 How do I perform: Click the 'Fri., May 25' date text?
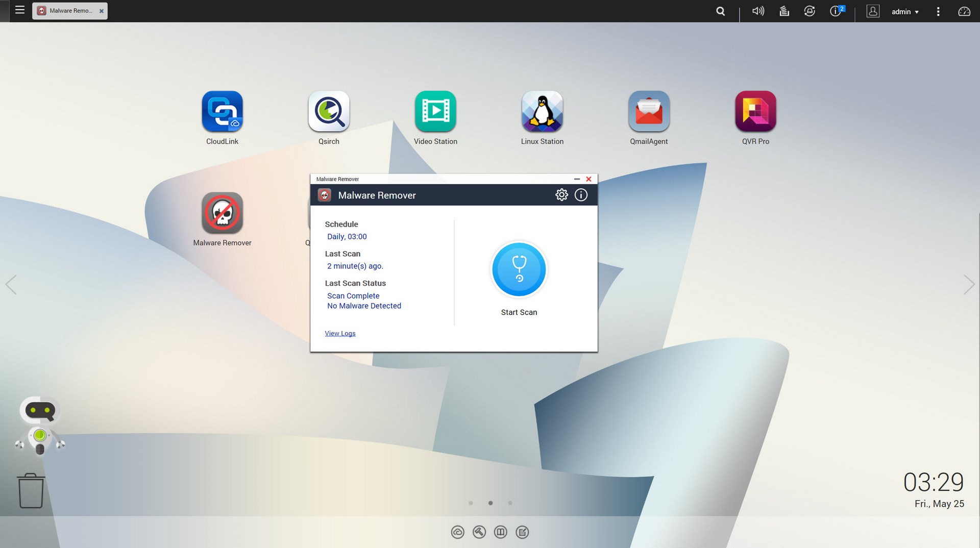(939, 504)
